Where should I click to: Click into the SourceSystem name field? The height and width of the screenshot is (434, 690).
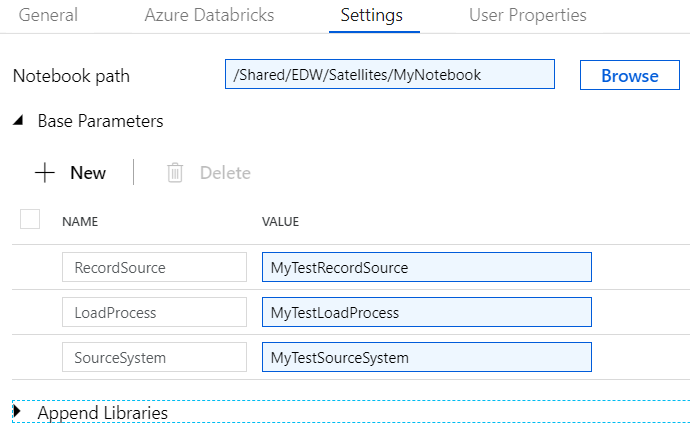coord(154,357)
